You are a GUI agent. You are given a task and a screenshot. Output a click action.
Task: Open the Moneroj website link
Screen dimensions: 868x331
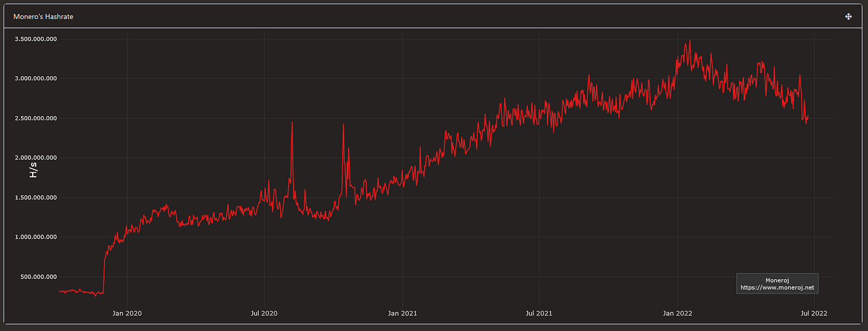777,288
